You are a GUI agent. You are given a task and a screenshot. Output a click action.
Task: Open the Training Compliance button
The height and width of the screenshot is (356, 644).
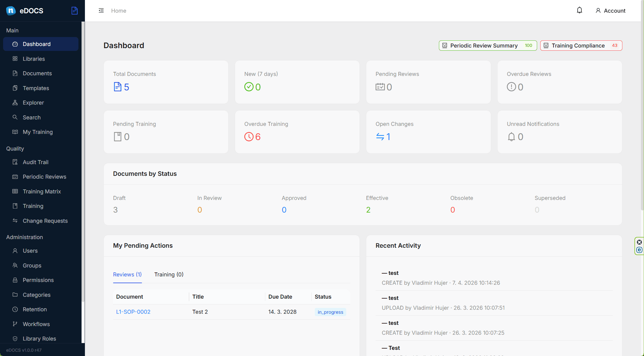(x=581, y=45)
